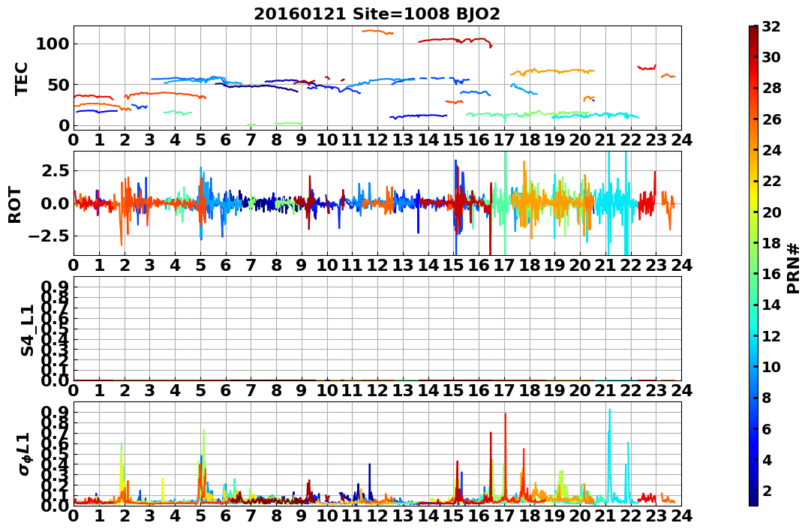The width and height of the screenshot is (808, 532).
Task: Click the TEC y-axis label
Action: coord(20,79)
